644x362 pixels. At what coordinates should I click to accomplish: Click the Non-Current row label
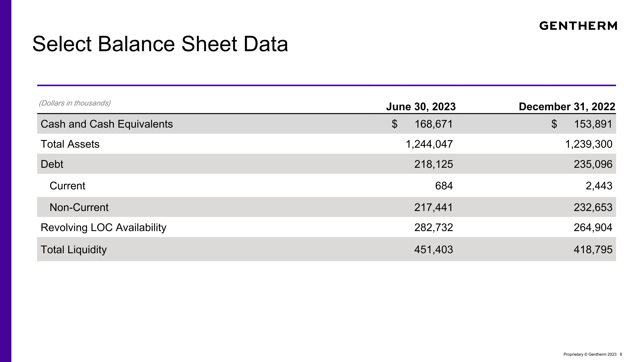tap(79, 207)
